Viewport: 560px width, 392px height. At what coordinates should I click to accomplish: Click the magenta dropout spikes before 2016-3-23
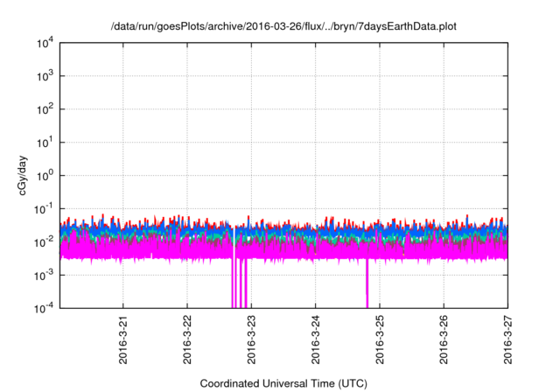coord(240,283)
